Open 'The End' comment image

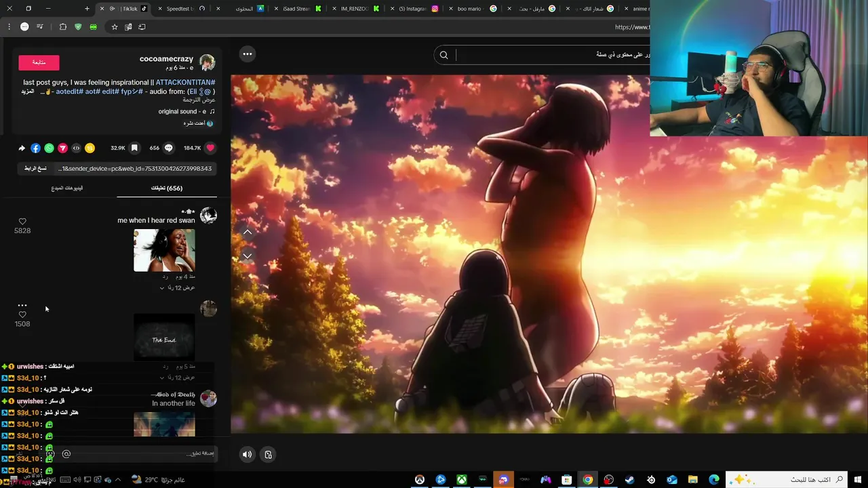164,337
